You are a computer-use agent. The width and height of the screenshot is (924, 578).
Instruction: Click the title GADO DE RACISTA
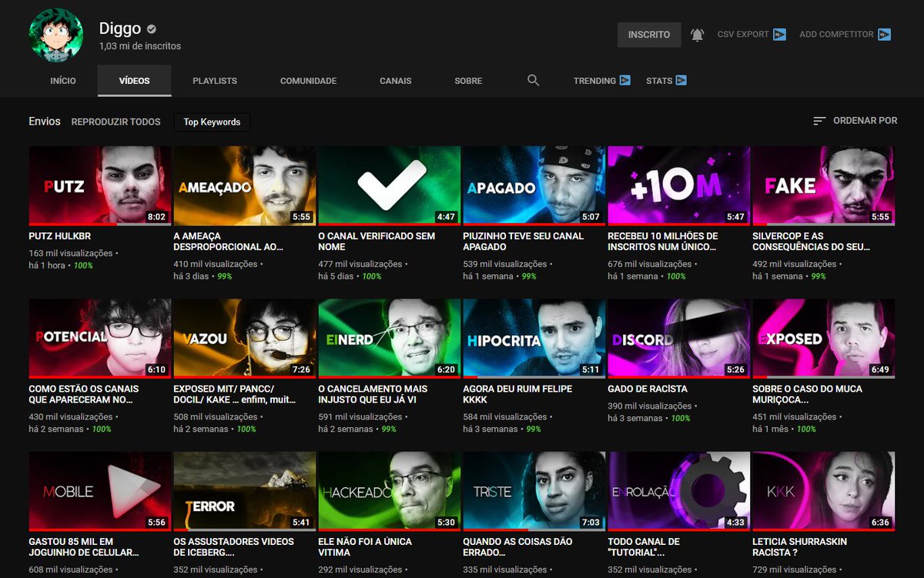[648, 389]
